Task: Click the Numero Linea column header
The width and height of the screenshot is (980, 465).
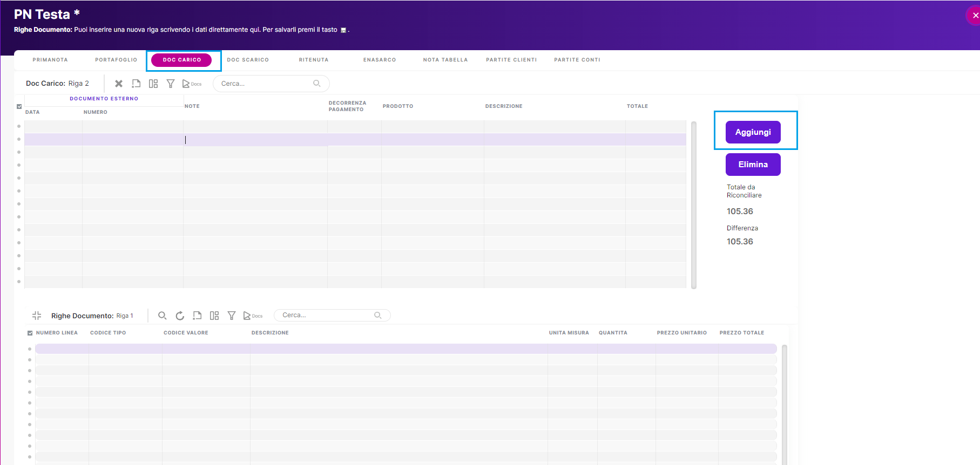Action: (57, 333)
